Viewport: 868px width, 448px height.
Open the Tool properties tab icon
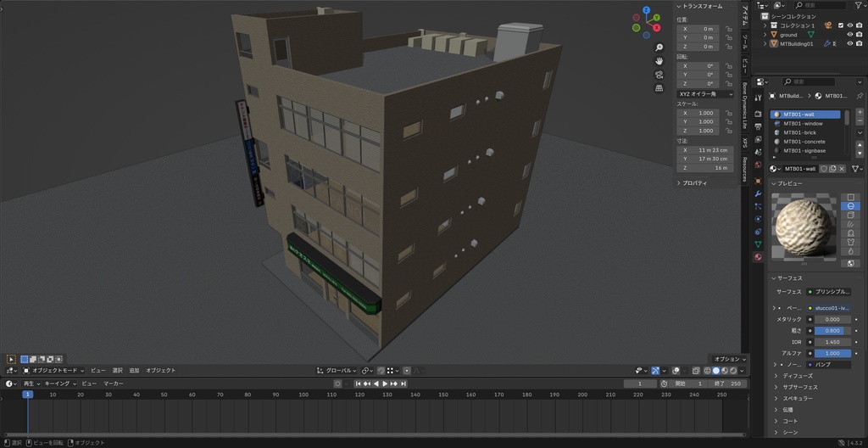[758, 98]
